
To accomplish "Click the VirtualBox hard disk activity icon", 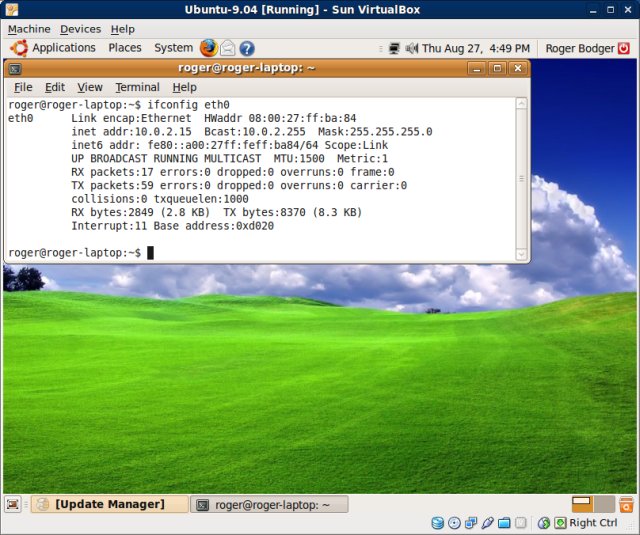I will coord(438,523).
